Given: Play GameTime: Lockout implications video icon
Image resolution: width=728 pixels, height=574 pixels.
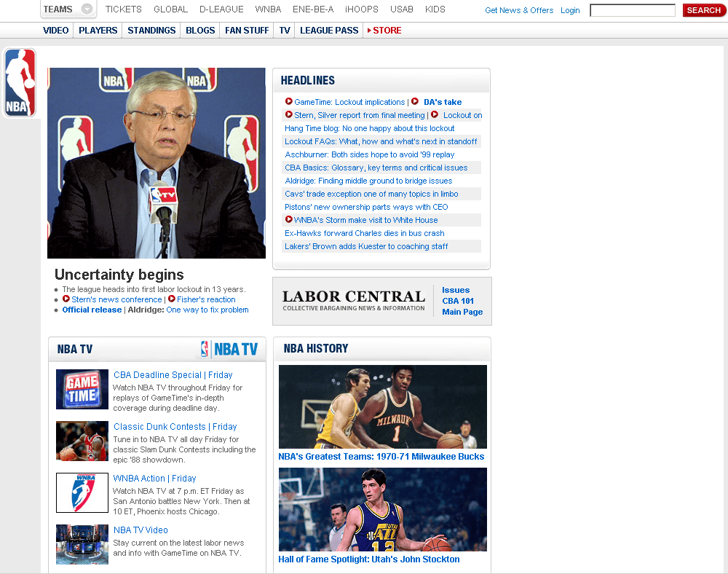Looking at the screenshot, I should point(289,101).
